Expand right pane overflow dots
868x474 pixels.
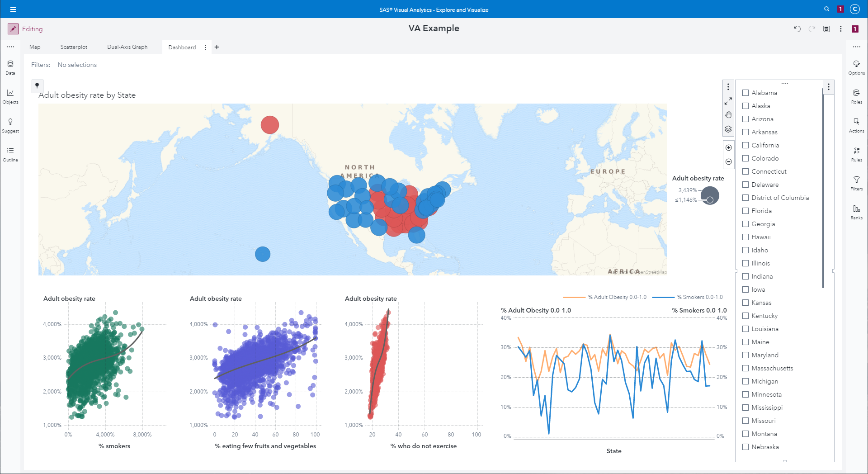tap(857, 47)
